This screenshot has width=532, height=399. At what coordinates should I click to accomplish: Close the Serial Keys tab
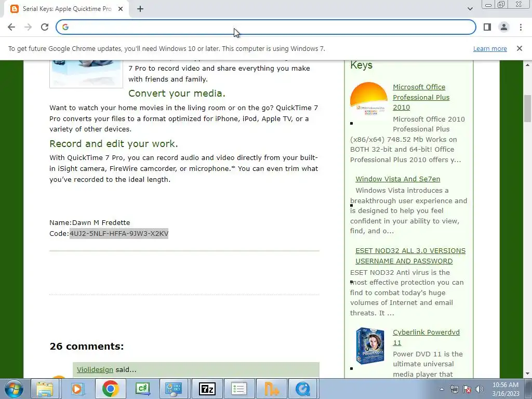[121, 9]
